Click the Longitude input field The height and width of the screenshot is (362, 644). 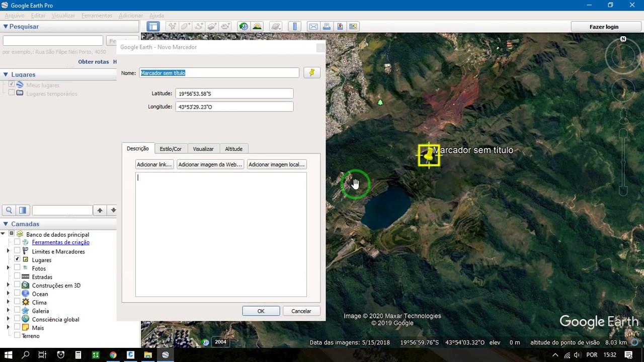click(x=234, y=107)
